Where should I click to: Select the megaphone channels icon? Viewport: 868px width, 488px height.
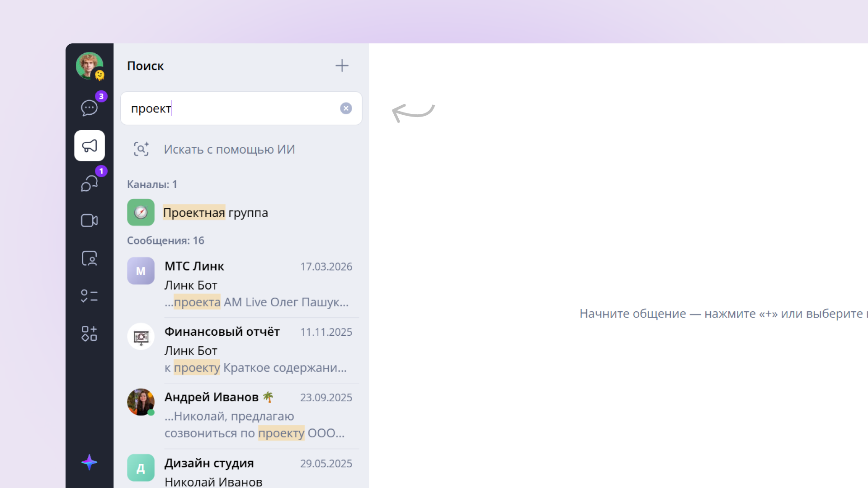pyautogui.click(x=90, y=146)
